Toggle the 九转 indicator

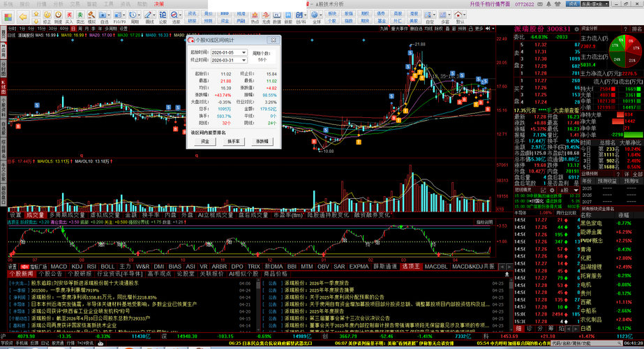click(x=384, y=29)
